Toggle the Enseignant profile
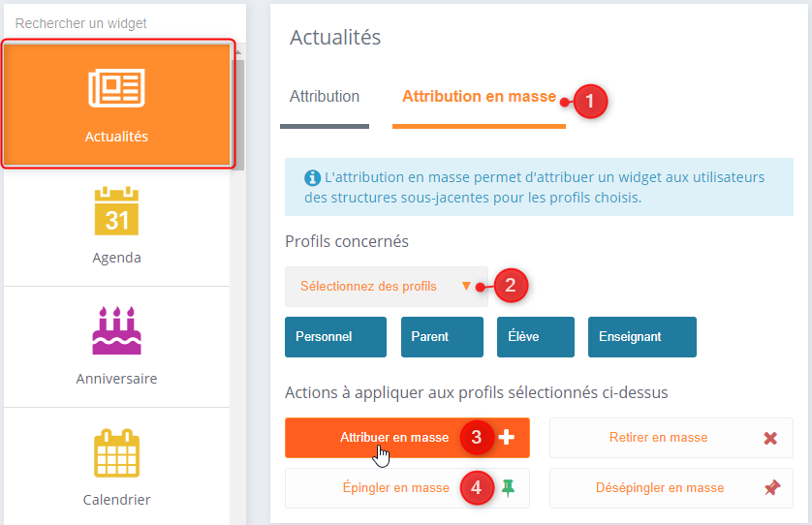 coord(641,337)
